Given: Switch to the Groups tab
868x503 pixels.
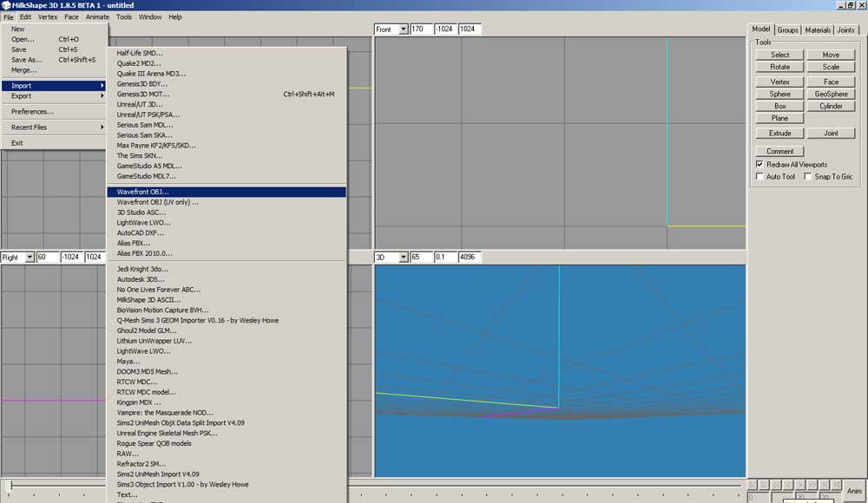Looking at the screenshot, I should [787, 30].
